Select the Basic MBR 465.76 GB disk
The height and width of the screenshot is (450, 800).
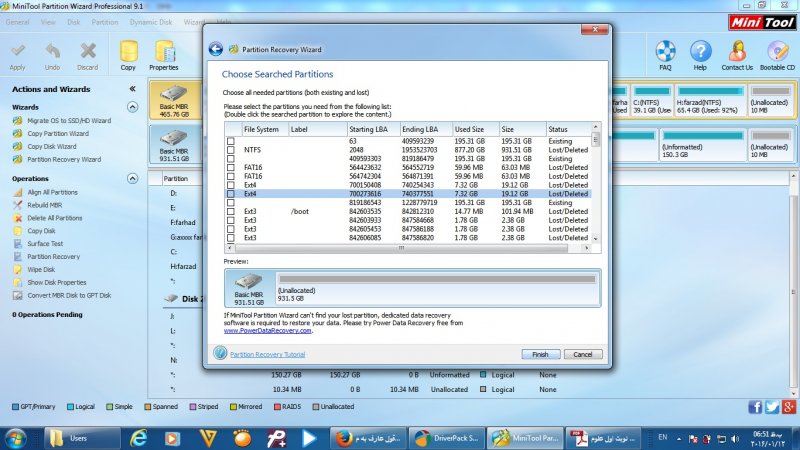pyautogui.click(x=174, y=101)
